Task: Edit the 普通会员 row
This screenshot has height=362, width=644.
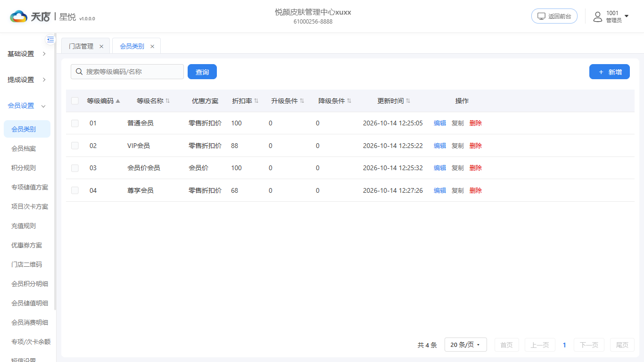Action: pyautogui.click(x=440, y=123)
